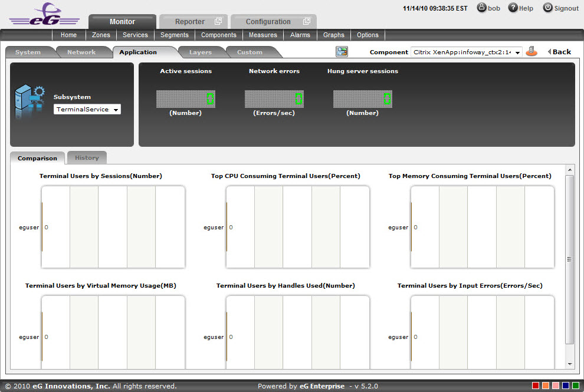Click the eG Innovations copyright footer text

pos(91,386)
